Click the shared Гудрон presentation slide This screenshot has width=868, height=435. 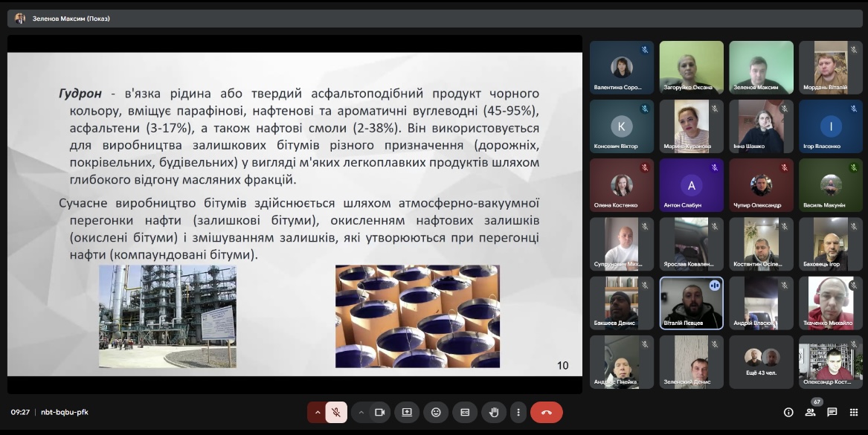point(295,214)
